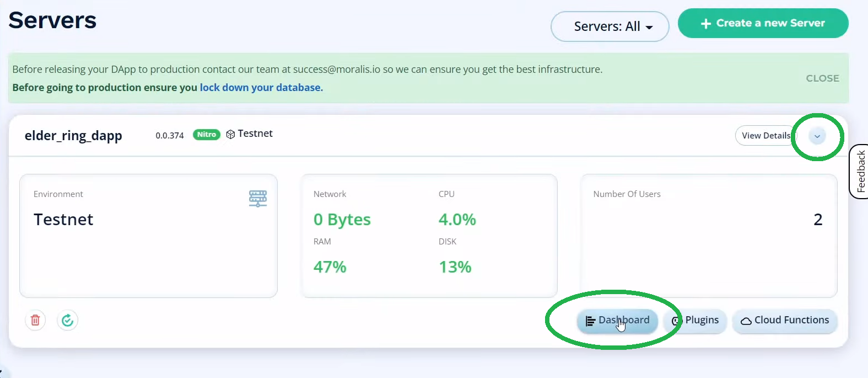Click the DISK label
This screenshot has height=378, width=868.
[448, 242]
